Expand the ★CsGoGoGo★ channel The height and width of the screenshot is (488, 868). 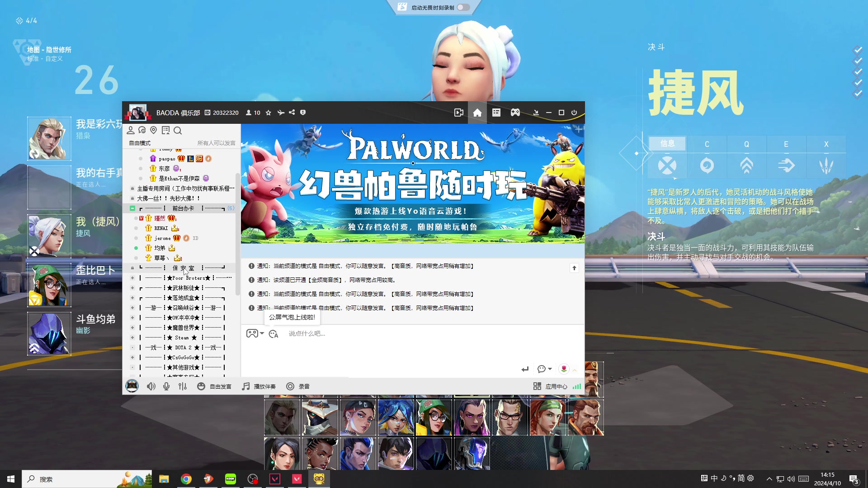click(x=132, y=357)
